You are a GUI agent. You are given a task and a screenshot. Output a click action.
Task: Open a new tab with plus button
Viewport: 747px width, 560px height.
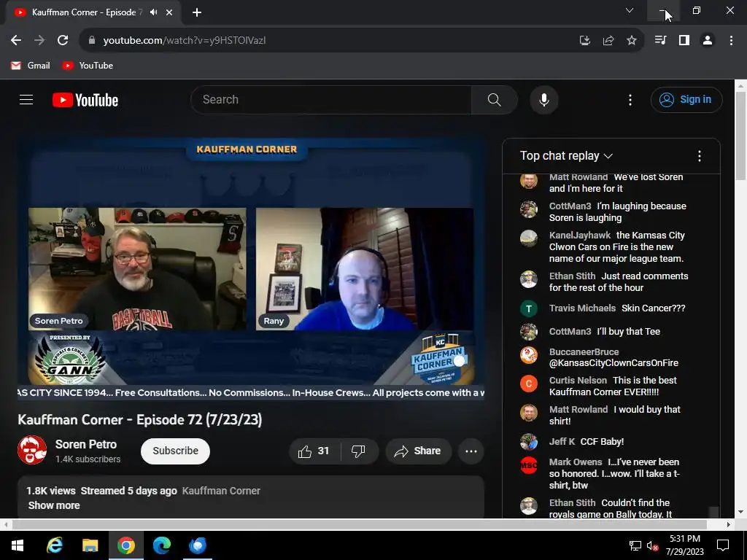coord(197,12)
